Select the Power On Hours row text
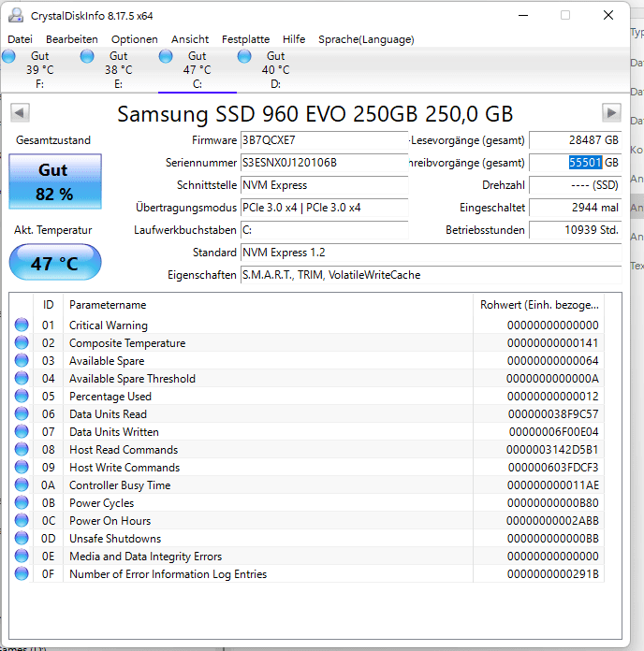644x651 pixels. [x=110, y=521]
